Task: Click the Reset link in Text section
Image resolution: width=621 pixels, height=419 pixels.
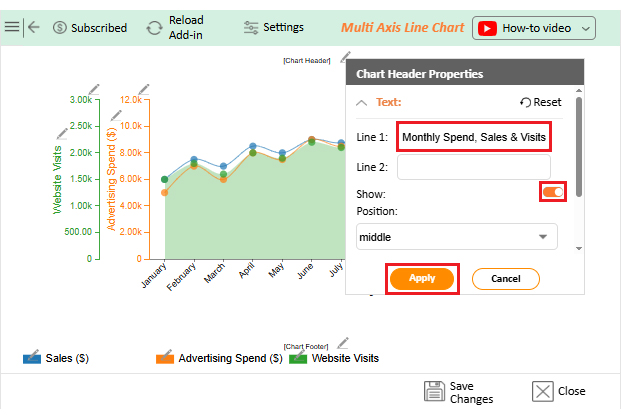Action: click(x=541, y=102)
